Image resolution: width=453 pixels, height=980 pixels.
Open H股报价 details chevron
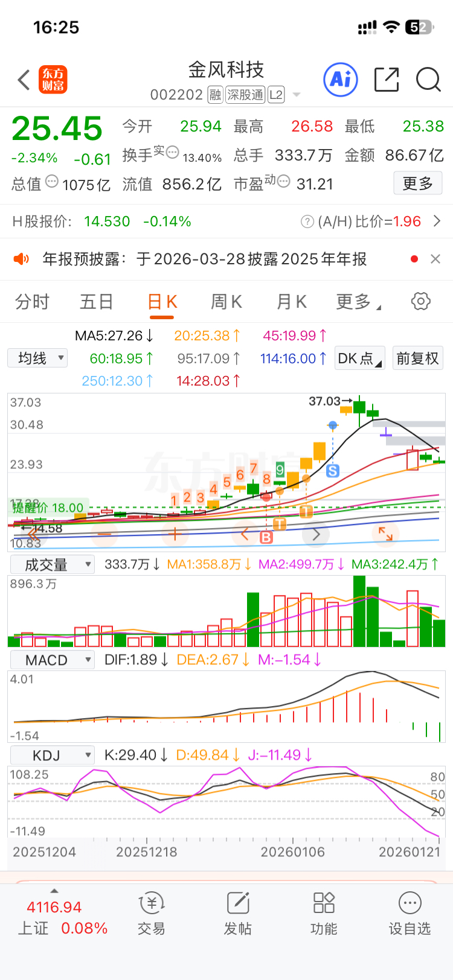437,221
